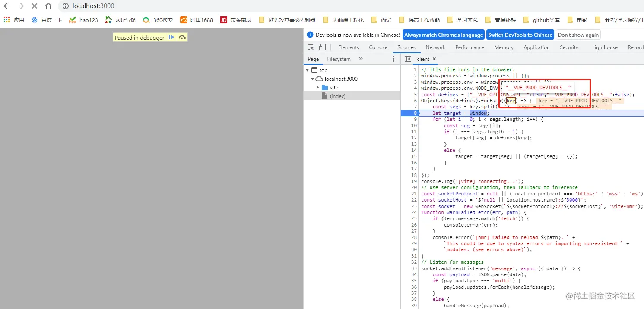View site information icon
The width and height of the screenshot is (644, 309).
click(x=65, y=6)
